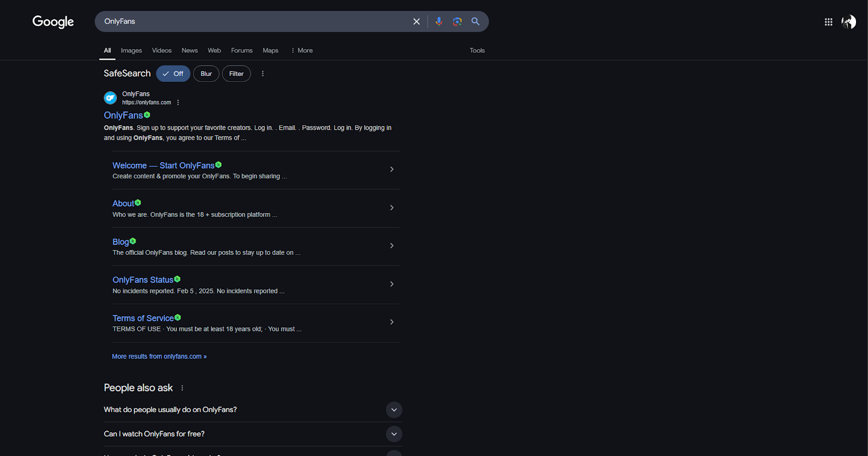Open the Terms of Service sitelink
This screenshot has width=868, height=456.
(x=143, y=318)
